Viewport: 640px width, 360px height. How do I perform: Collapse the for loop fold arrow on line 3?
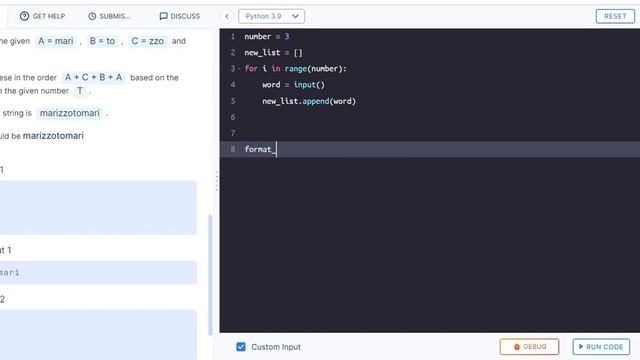240,69
